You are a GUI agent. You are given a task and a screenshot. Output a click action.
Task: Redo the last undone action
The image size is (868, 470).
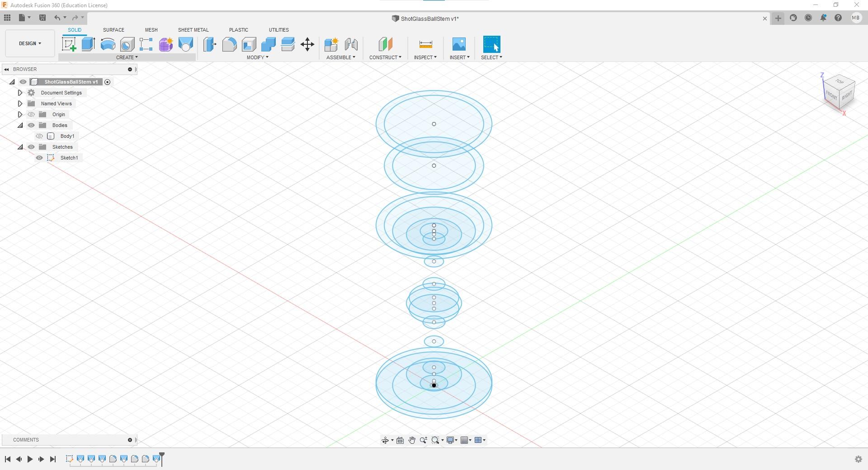(x=75, y=18)
